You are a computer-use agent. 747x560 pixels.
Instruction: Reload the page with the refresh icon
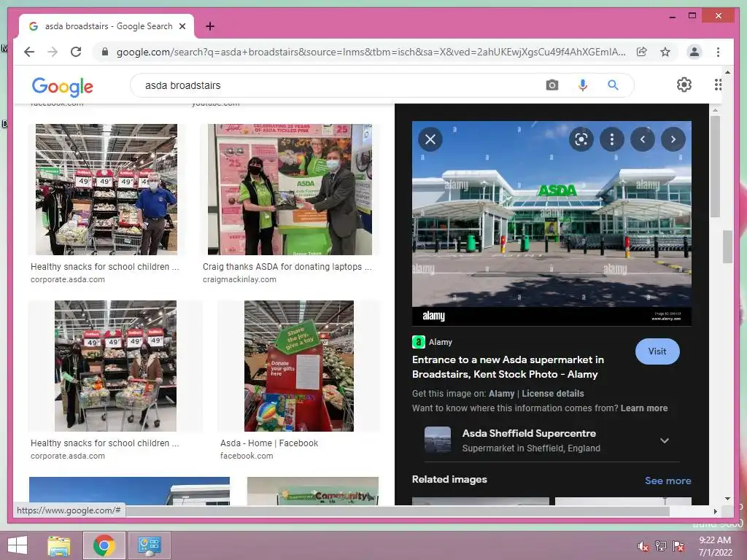coord(76,52)
